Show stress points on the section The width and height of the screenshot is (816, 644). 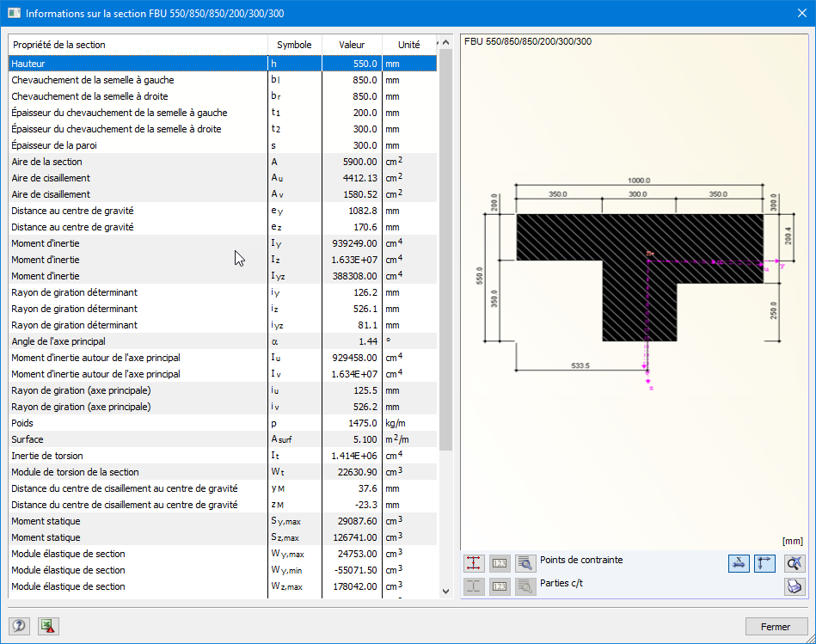473,563
